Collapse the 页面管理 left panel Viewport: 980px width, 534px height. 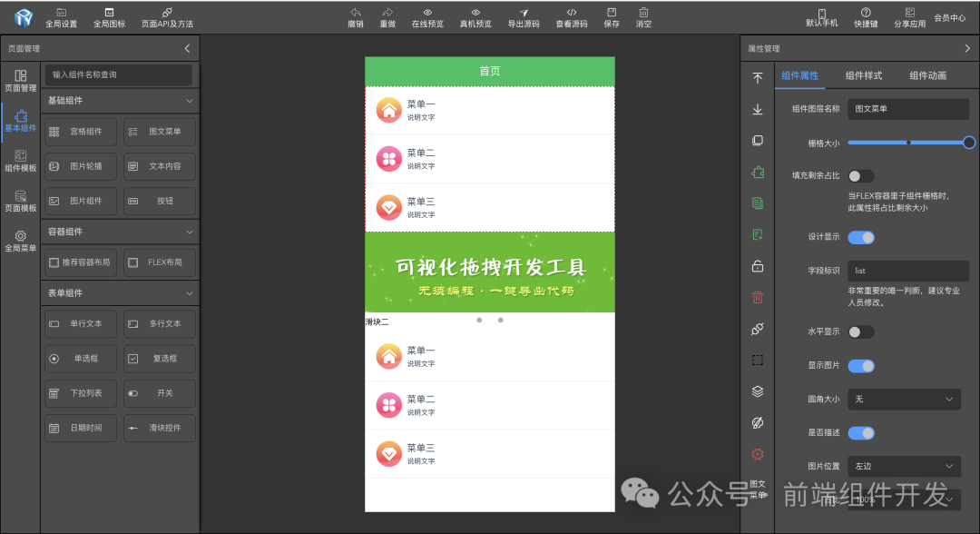(188, 48)
